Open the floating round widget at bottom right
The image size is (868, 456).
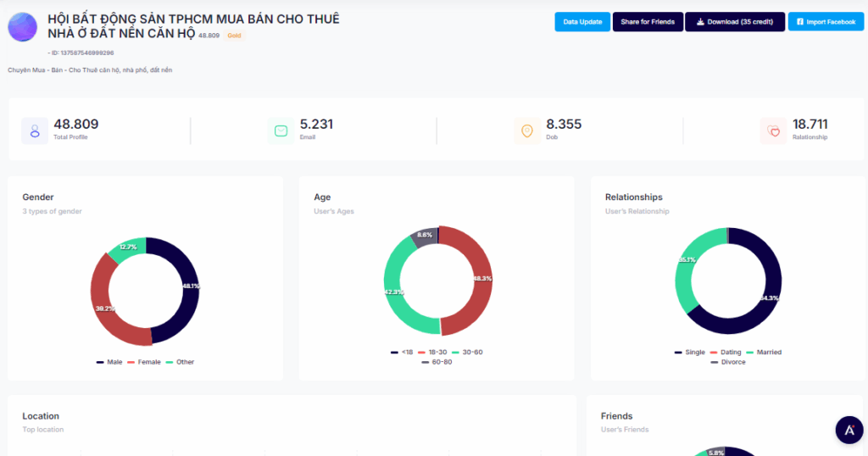(x=849, y=431)
